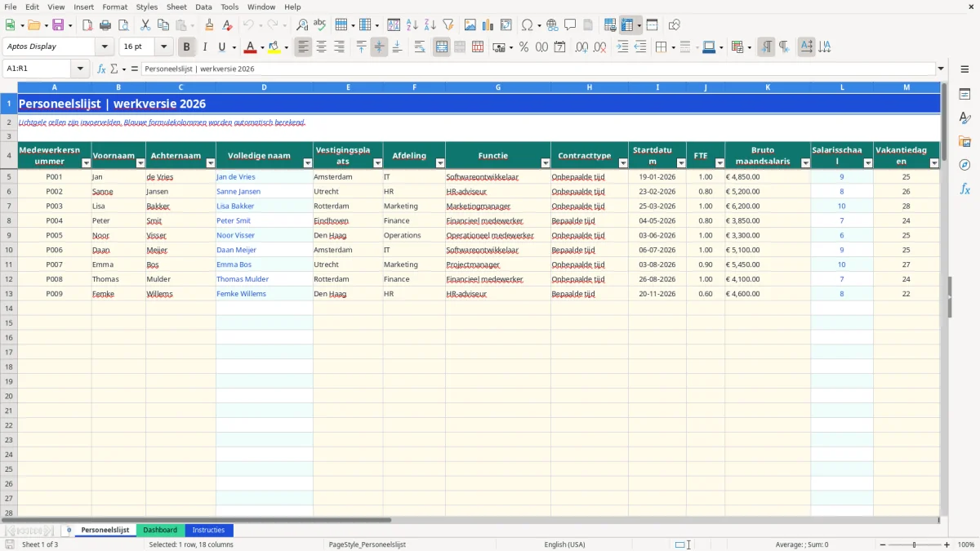This screenshot has height=551, width=980.
Task: Click the Sort Ascending icon
Action: point(412,25)
